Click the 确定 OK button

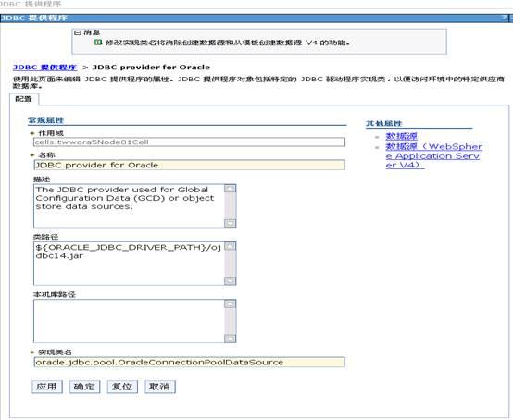(x=85, y=387)
